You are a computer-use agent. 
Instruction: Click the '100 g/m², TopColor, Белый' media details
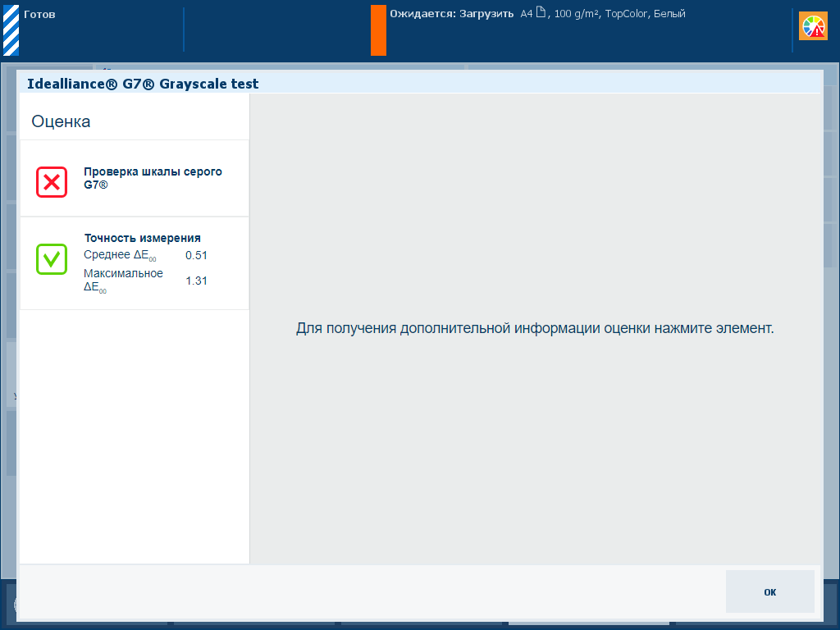pos(620,14)
